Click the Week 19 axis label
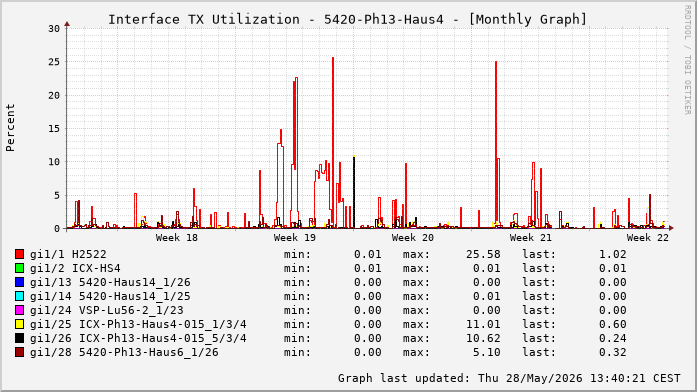 (295, 238)
